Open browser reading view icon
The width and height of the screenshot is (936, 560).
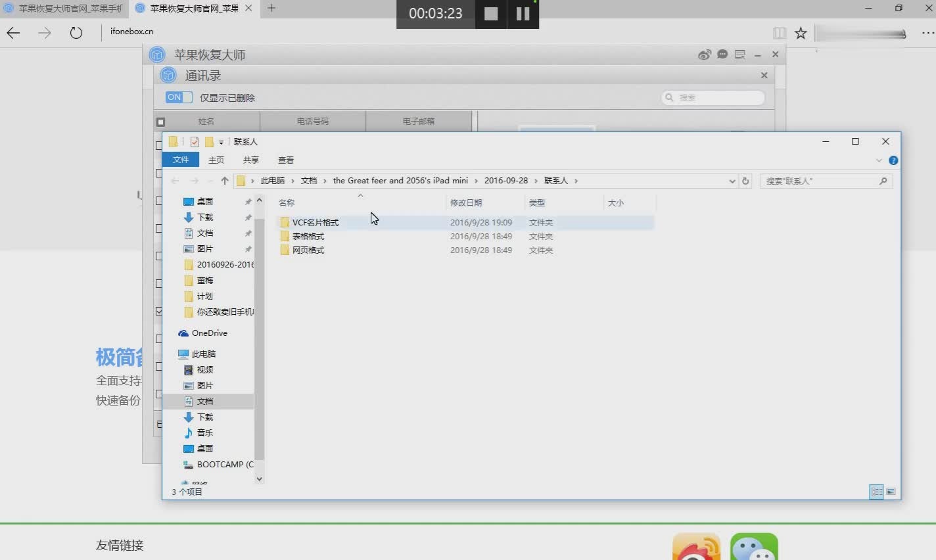click(x=780, y=33)
